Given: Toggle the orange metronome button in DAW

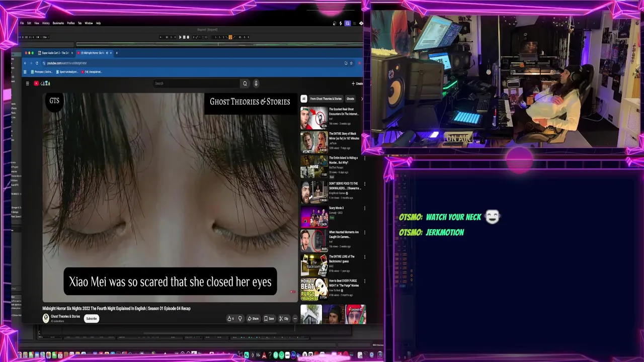Looking at the screenshot, I should 230,37.
